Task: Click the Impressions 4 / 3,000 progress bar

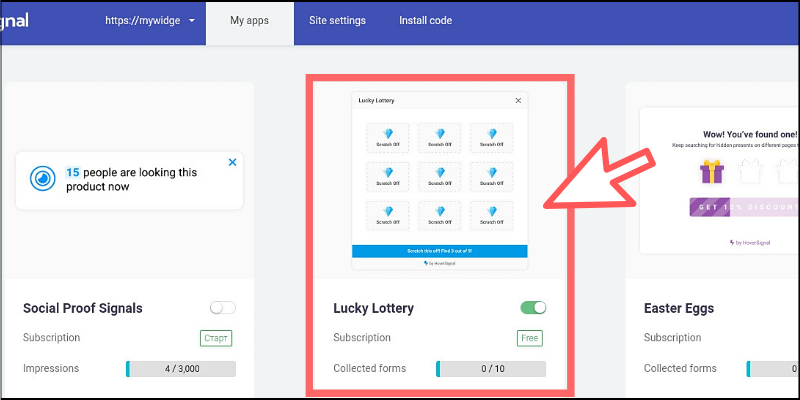Action: [181, 369]
